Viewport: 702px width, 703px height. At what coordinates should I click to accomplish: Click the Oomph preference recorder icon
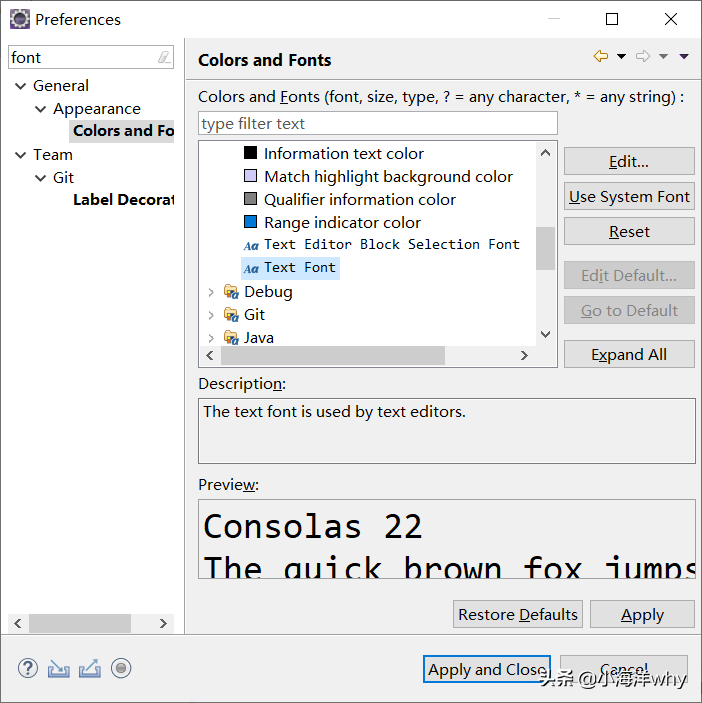[121, 668]
